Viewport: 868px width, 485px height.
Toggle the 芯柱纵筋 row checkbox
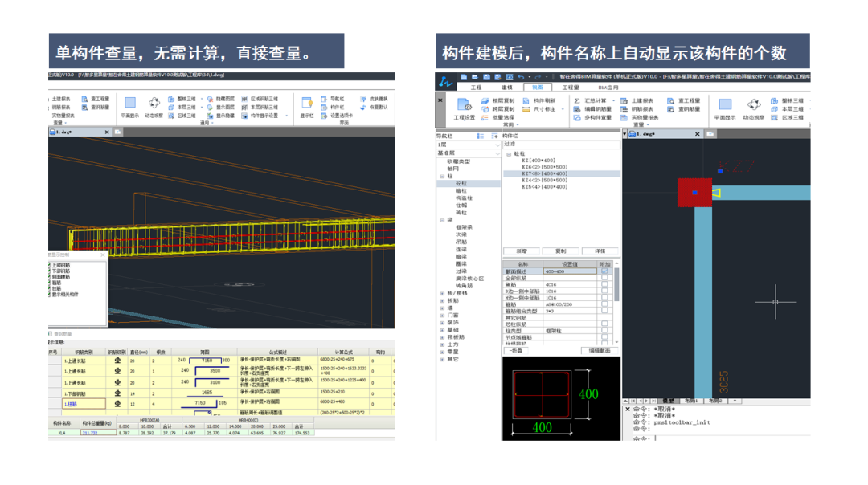tap(604, 324)
